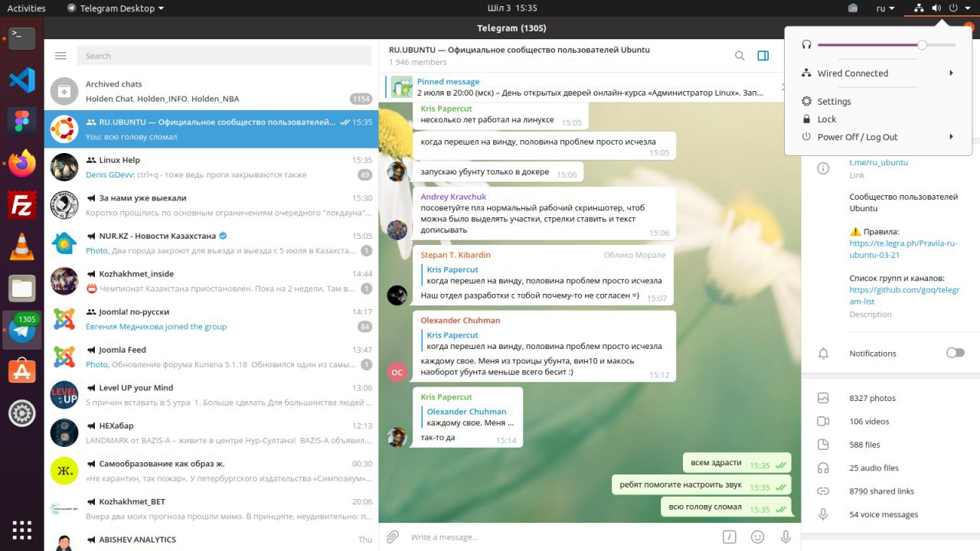Click the quoted reply in Stepan T. Kibardin's message
Image resolution: width=980 pixels, height=551 pixels.
click(542, 275)
